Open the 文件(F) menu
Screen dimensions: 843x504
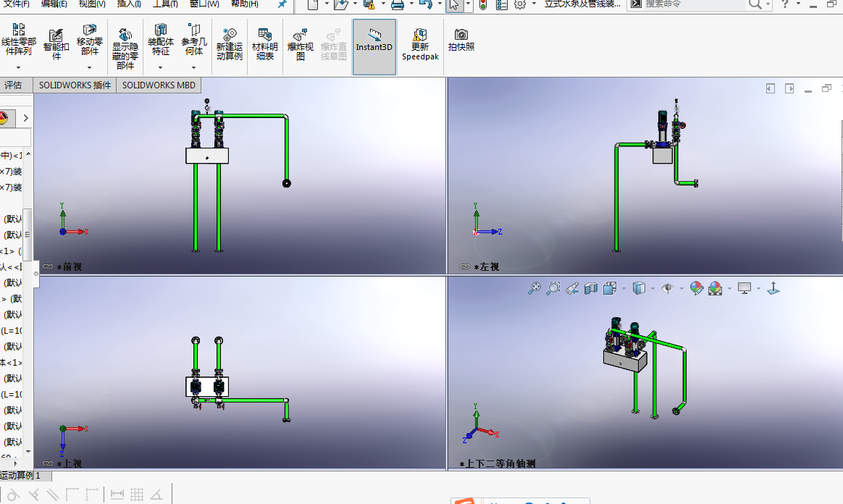point(17,4)
